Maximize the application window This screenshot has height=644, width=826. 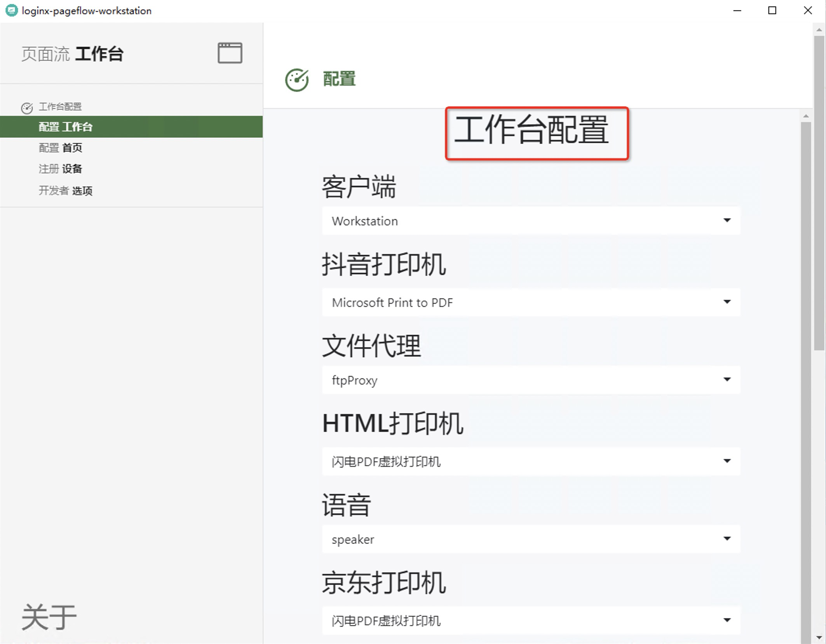pyautogui.click(x=772, y=10)
